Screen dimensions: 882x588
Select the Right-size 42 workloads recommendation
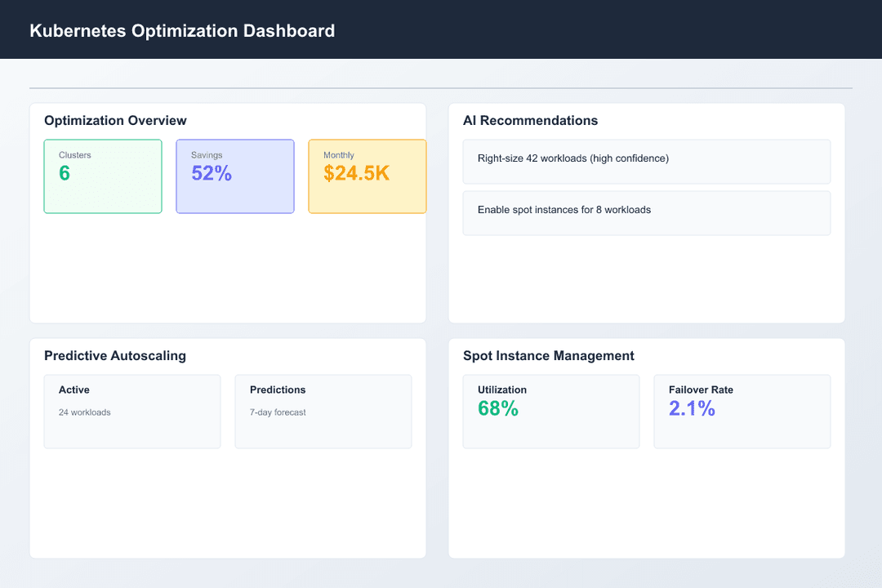tap(646, 161)
